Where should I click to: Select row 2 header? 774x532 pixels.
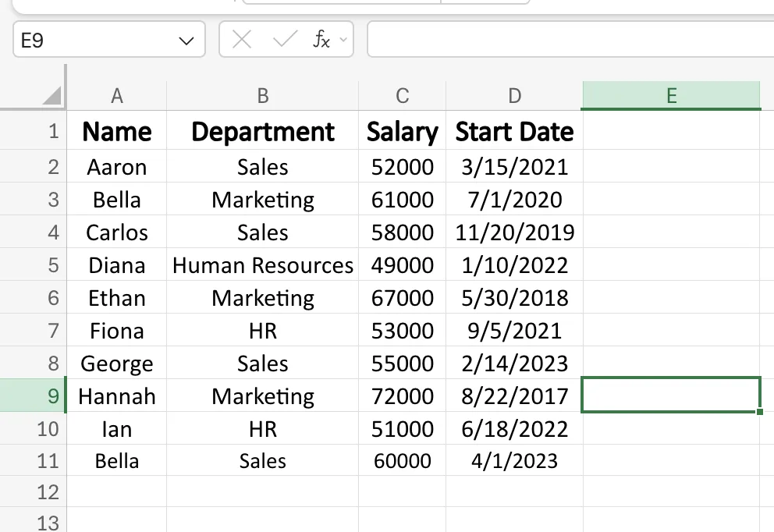click(x=33, y=167)
